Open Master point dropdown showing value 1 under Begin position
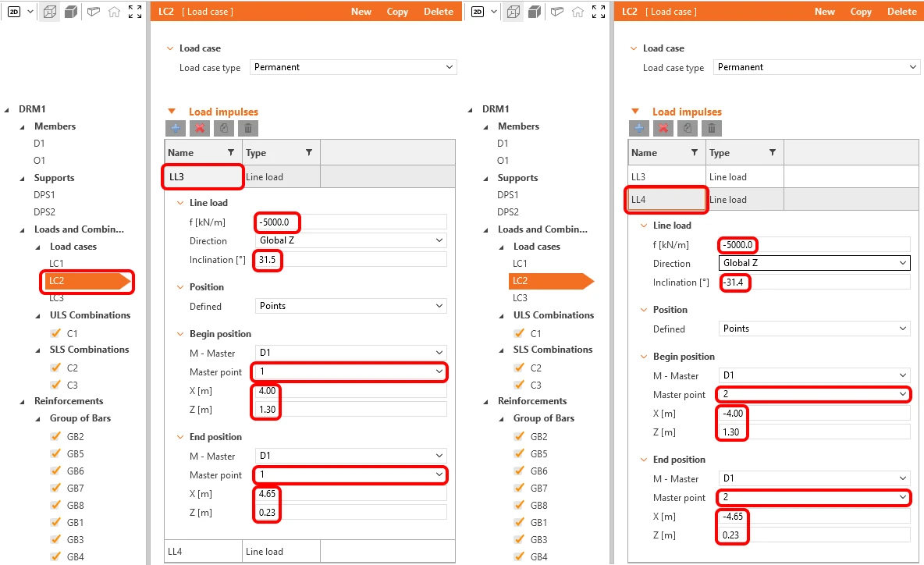The image size is (924, 565). [350, 371]
